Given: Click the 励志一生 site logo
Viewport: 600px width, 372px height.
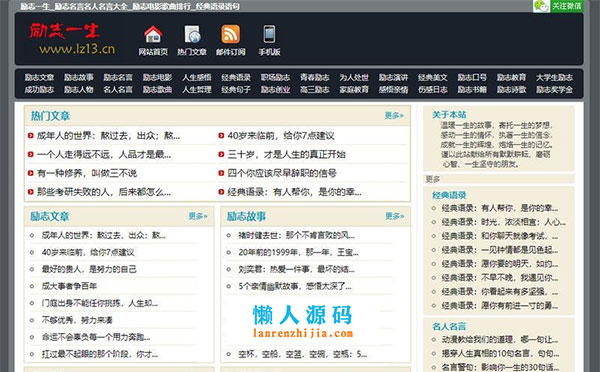Looking at the screenshot, I should pos(64,31).
